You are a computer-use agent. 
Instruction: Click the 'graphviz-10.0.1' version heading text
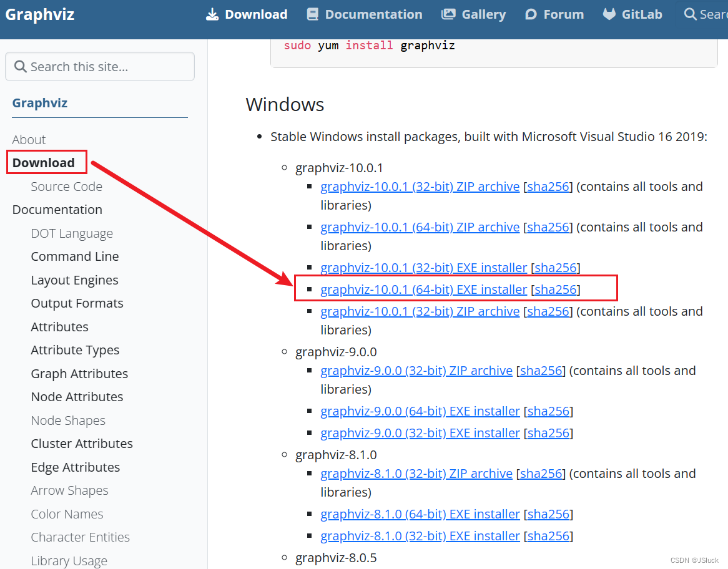[339, 168]
